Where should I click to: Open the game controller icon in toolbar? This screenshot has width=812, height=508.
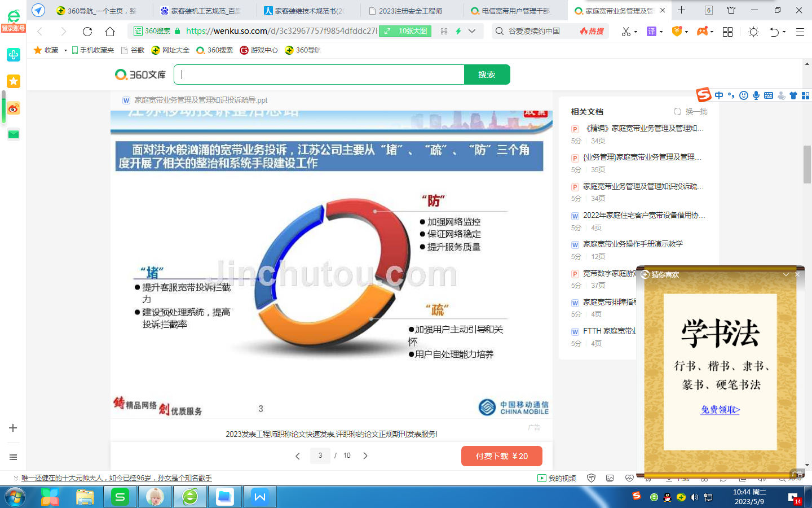click(702, 32)
